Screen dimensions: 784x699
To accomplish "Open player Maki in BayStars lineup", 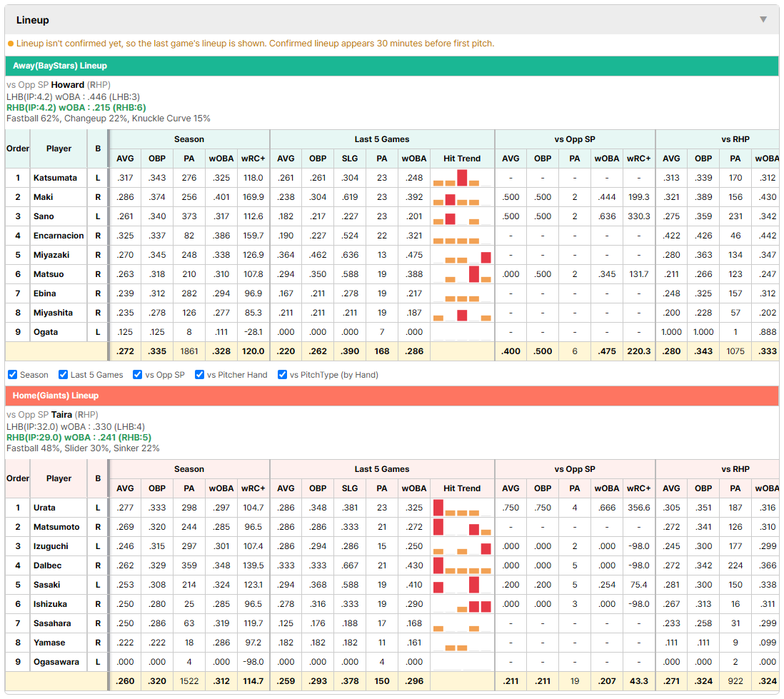I will click(x=43, y=197).
